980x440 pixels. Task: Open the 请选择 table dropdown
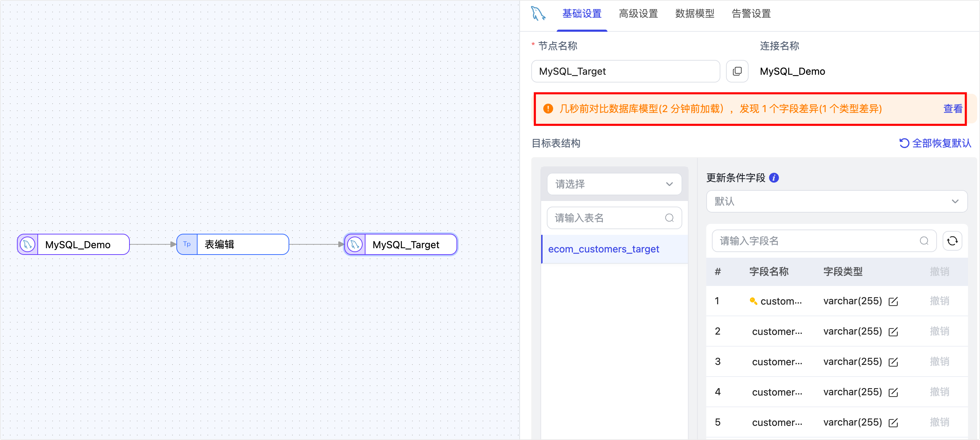click(x=614, y=184)
